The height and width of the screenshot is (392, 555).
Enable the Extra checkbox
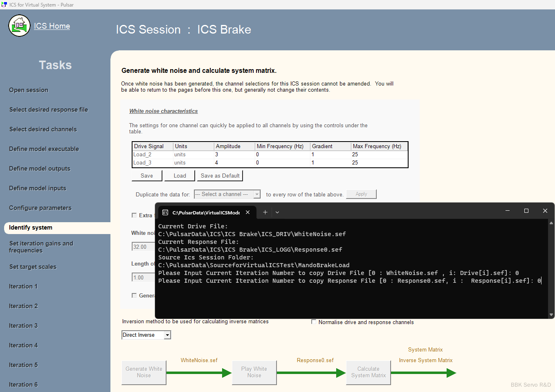click(134, 215)
